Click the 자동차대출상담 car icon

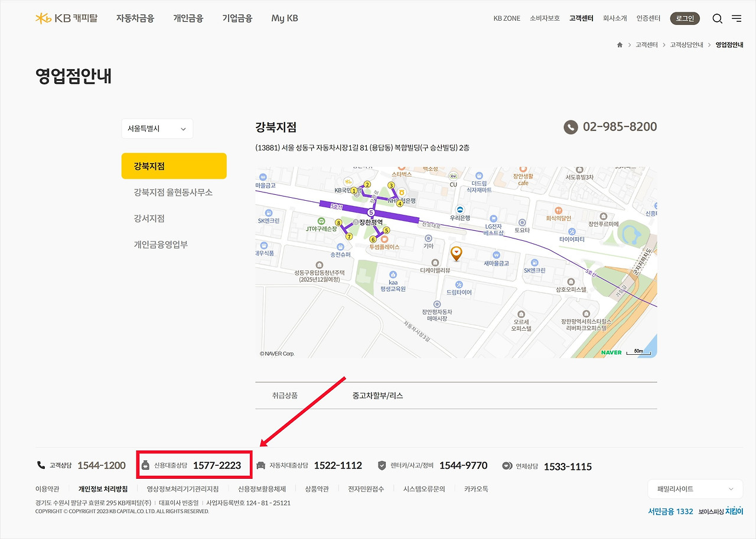260,465
